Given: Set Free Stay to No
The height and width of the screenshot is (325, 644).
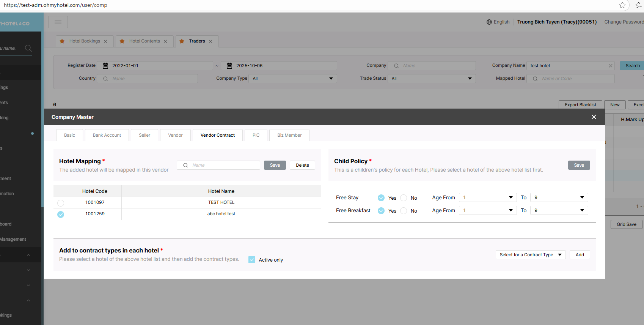Looking at the screenshot, I should [404, 198].
